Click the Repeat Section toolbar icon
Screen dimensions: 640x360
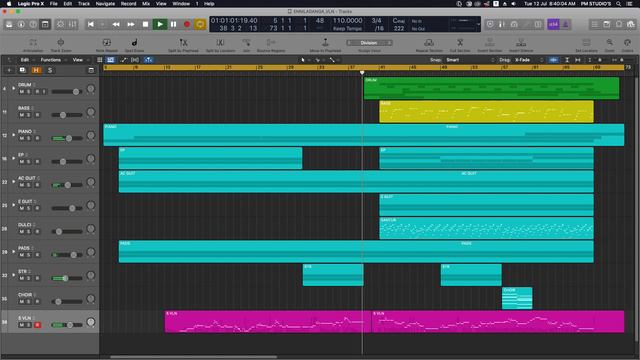[x=429, y=42]
